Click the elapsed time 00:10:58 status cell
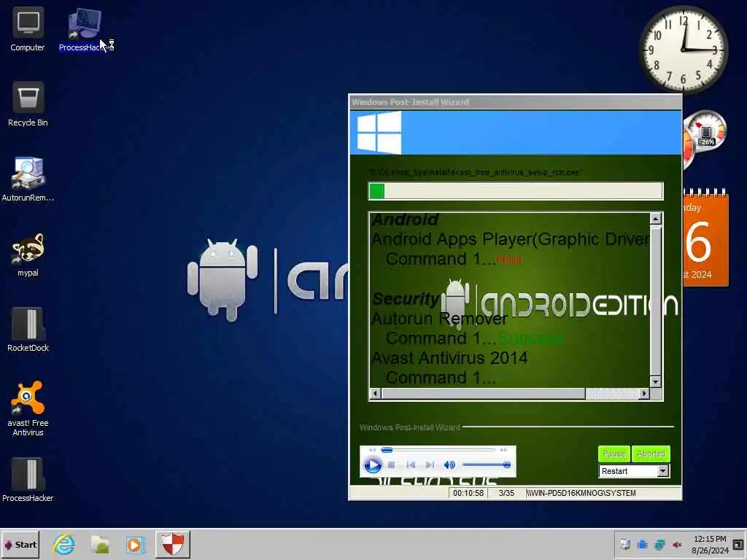Viewport: 747px width, 560px height. click(468, 493)
